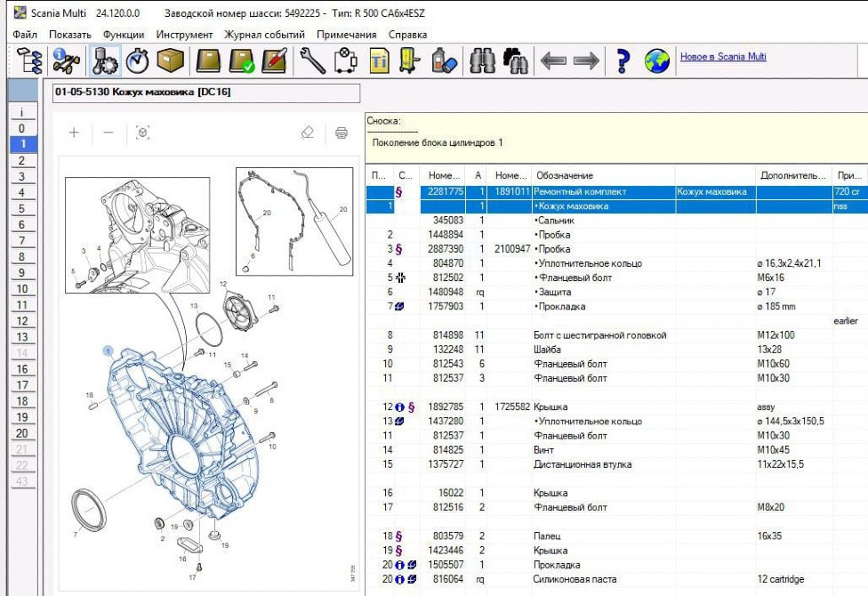Click the zoom out minus icon
Screen dimensions: 868x596
tap(108, 133)
